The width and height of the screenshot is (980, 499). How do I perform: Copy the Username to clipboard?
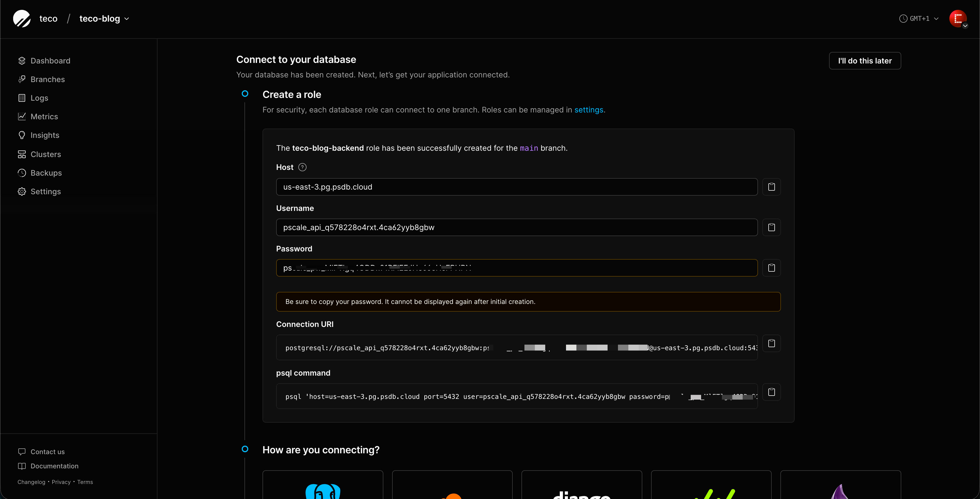[772, 227]
